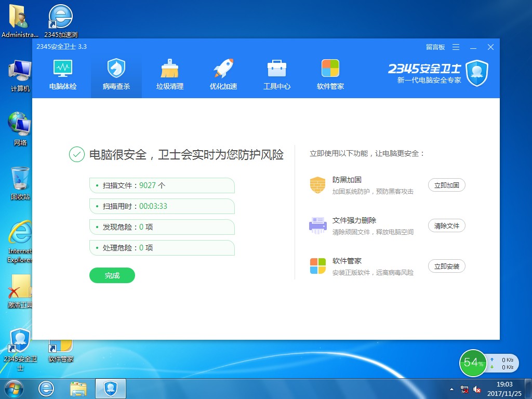
Task: Click the 文件强力删除 feature title
Action: [x=354, y=220]
